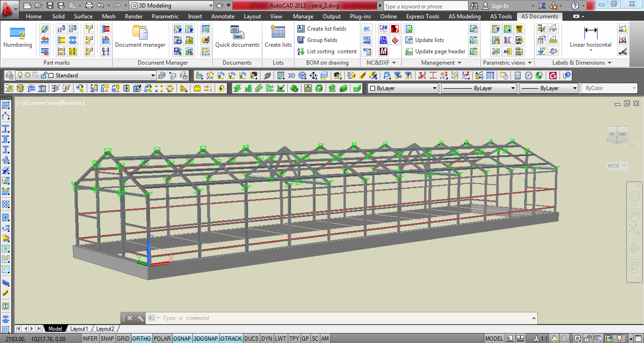Toggle ORTHO mode in status bar

click(142, 339)
